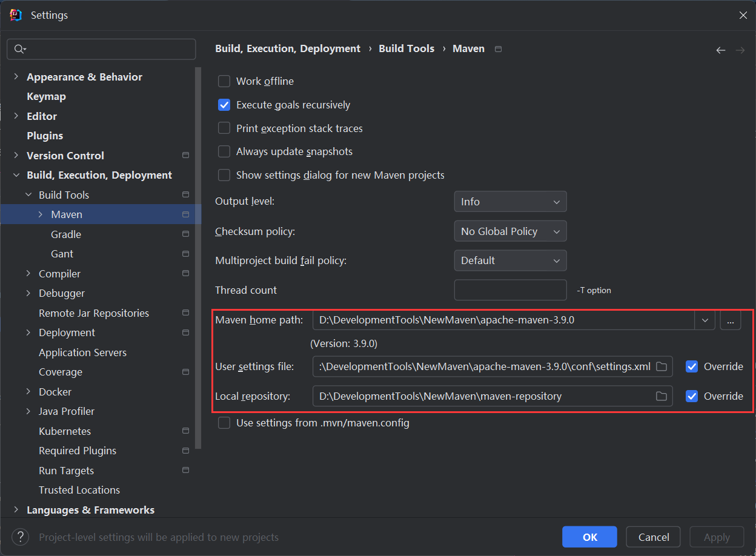Uncheck Execute goals recursively
The width and height of the screenshot is (756, 556).
coord(224,105)
